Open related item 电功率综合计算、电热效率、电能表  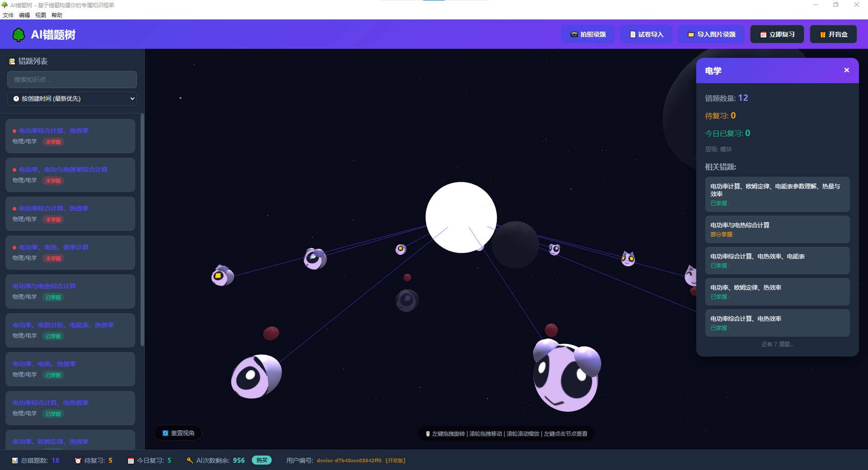tap(777, 260)
